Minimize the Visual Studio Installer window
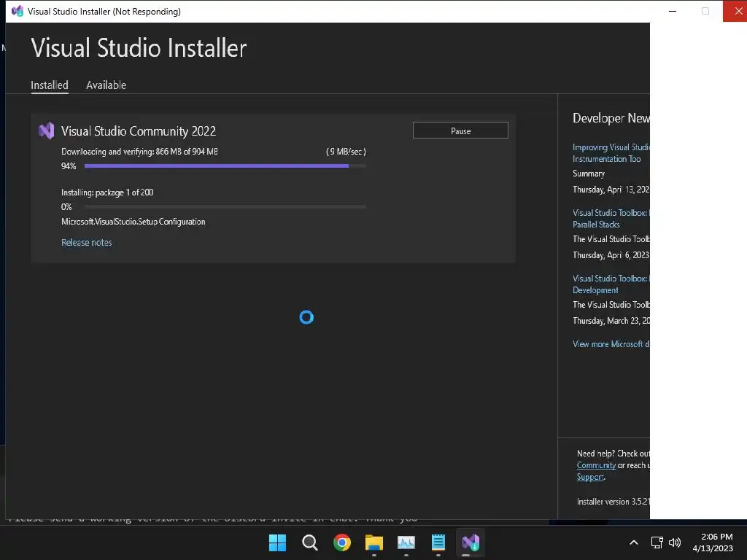The width and height of the screenshot is (747, 560). 673,11
